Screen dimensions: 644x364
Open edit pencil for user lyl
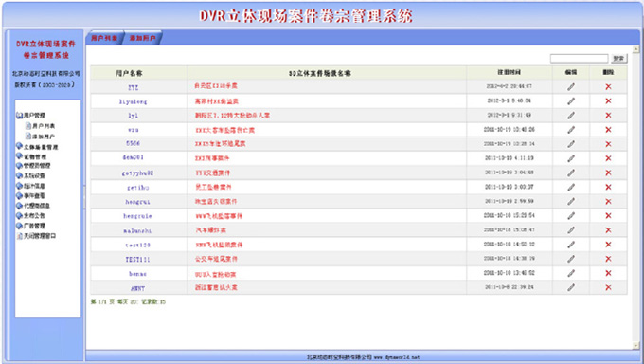(571, 116)
